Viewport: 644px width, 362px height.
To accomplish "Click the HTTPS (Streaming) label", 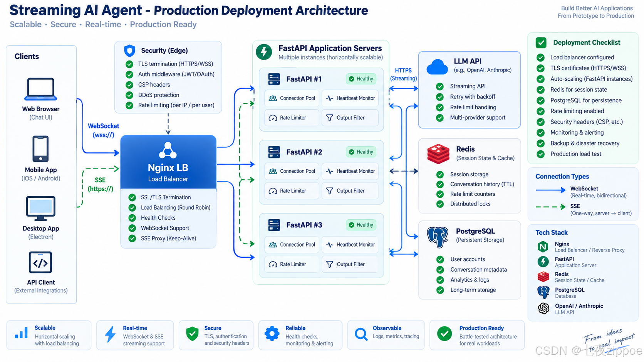I will [x=403, y=75].
